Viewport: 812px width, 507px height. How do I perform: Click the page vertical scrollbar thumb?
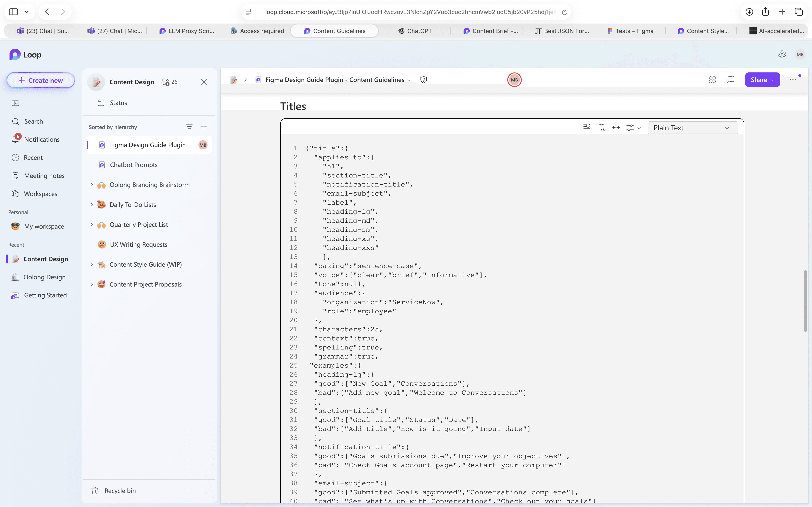[805, 301]
